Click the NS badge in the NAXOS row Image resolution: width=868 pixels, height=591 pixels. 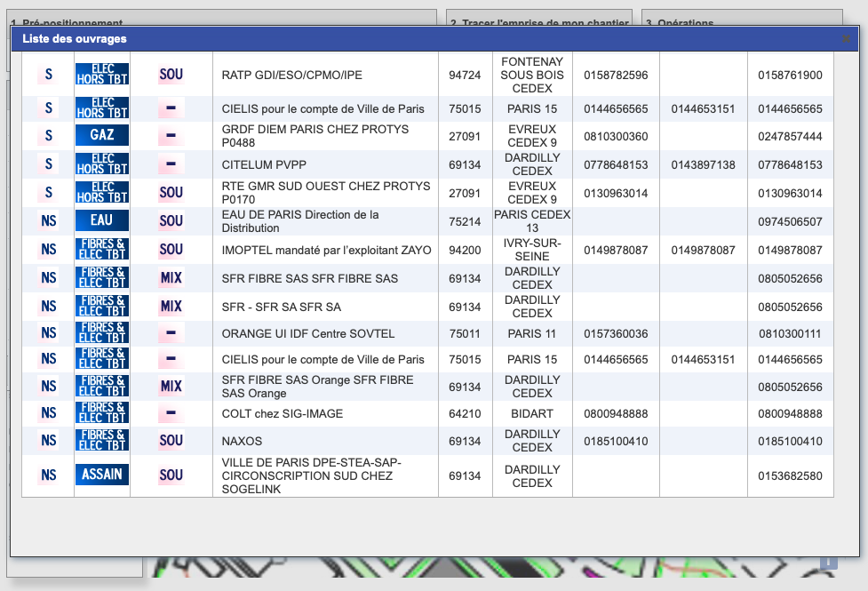[x=49, y=440]
